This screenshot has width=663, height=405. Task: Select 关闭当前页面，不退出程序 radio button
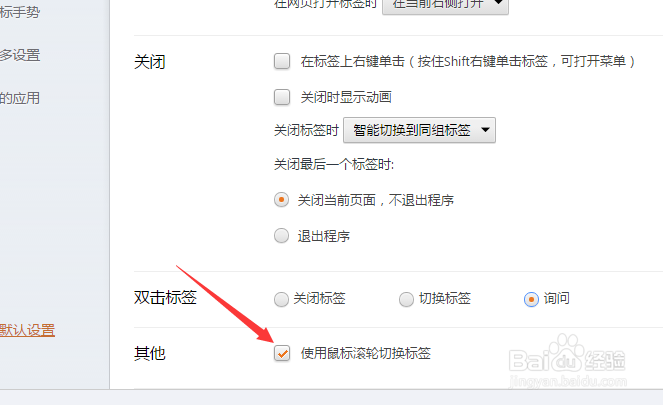(281, 200)
